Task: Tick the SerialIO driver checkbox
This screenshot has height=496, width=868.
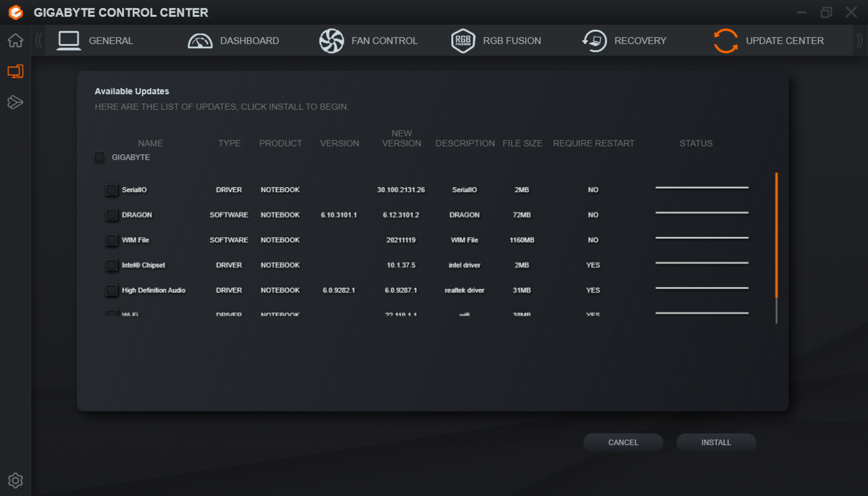Action: 111,190
